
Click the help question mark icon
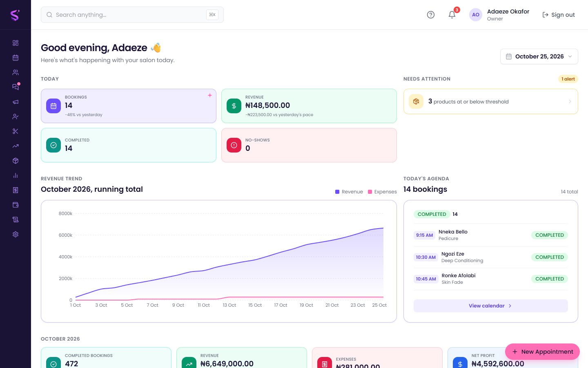click(431, 15)
